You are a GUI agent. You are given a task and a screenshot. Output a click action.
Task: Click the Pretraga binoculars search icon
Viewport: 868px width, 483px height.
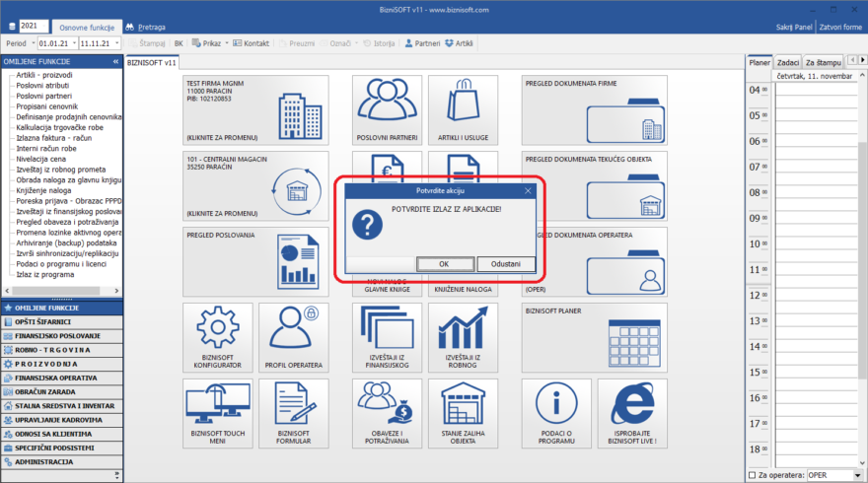131,27
